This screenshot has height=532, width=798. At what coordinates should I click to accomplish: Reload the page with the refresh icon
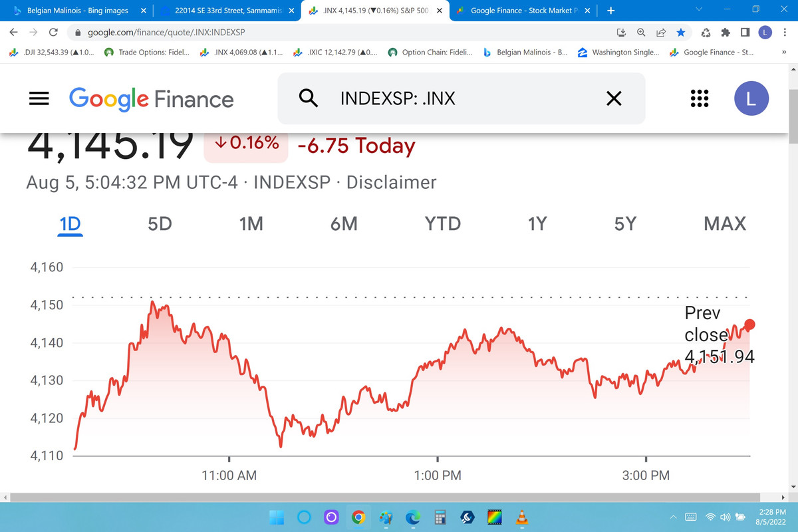pyautogui.click(x=54, y=32)
